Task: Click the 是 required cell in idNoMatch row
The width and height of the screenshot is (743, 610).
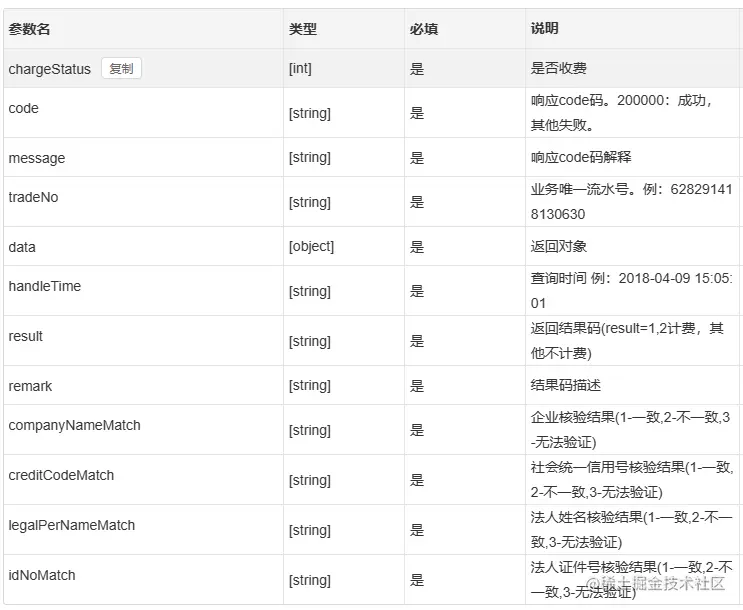Action: (417, 581)
